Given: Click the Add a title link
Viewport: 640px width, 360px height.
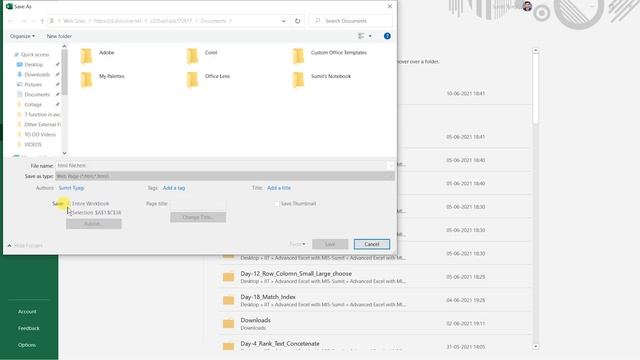Looking at the screenshot, I should pyautogui.click(x=279, y=188).
